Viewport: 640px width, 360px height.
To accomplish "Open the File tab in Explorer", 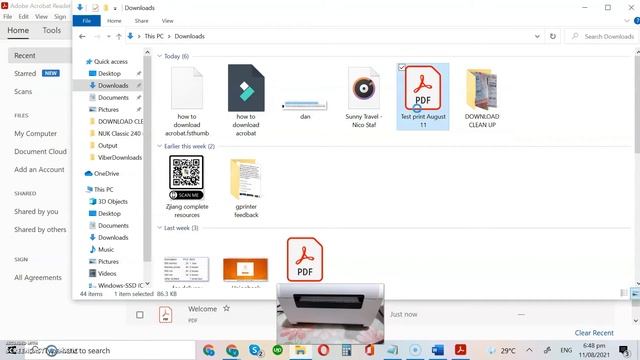I will coord(87,21).
